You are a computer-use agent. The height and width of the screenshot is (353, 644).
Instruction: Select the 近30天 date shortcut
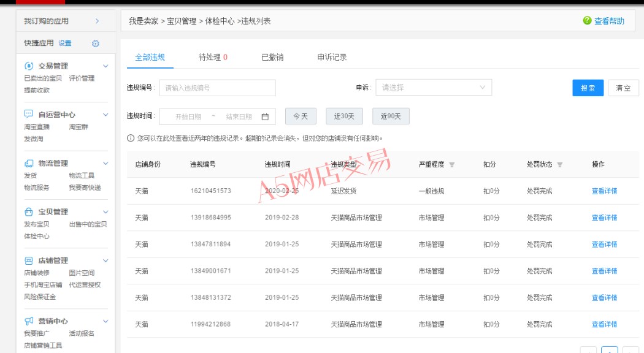[344, 116]
